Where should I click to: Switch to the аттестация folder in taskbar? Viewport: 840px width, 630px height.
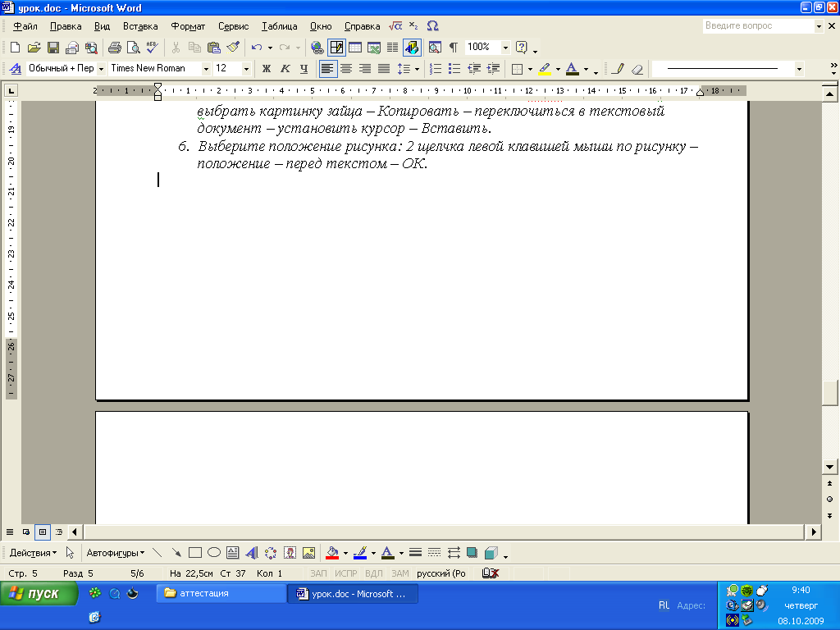coord(221,594)
